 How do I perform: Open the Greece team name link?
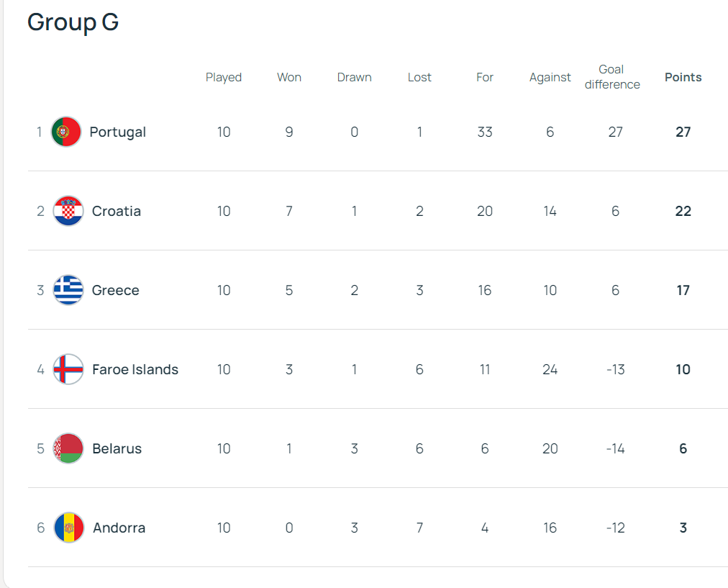pyautogui.click(x=116, y=290)
